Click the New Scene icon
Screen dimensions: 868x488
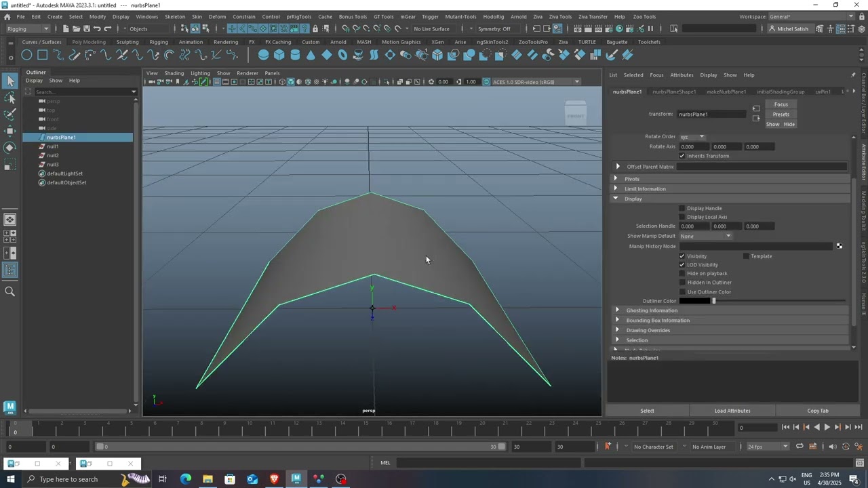pyautogui.click(x=66, y=28)
